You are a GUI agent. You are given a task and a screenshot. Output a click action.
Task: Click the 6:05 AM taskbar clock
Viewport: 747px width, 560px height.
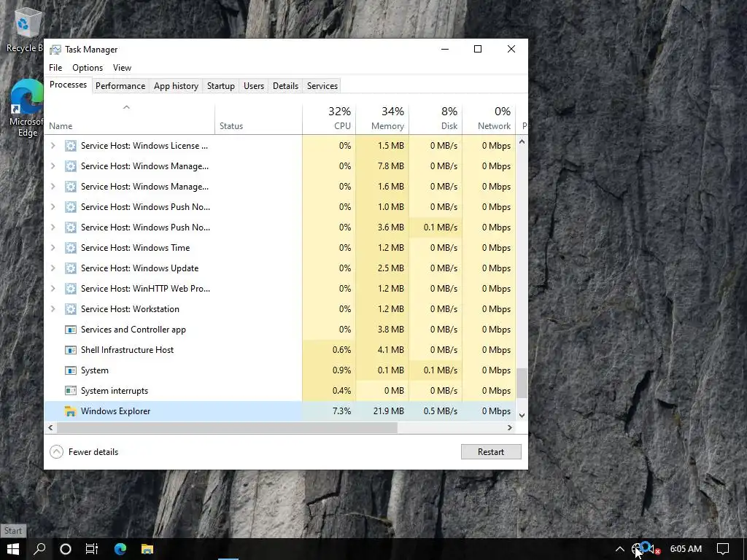[686, 549]
